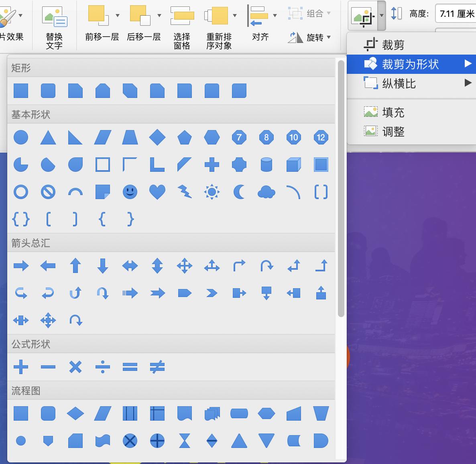This screenshot has height=464, width=476.
Task: Pick the up-down double arrow shape
Action: tap(157, 266)
